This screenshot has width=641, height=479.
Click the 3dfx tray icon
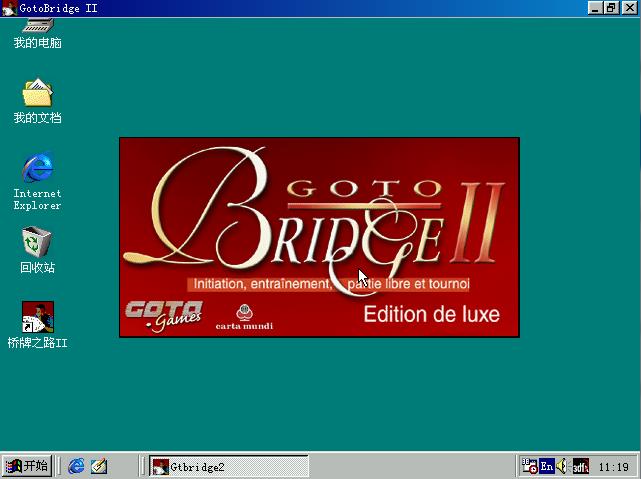[580, 466]
